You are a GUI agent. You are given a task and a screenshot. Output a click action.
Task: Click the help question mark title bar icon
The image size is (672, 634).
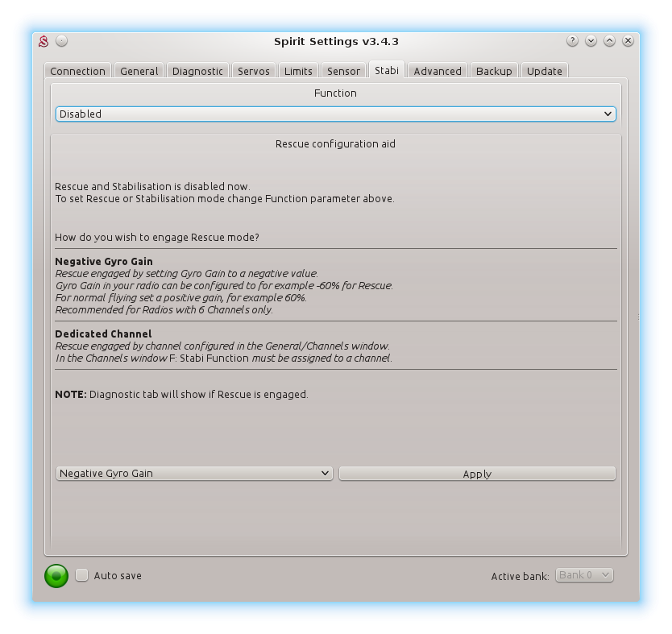pos(572,41)
